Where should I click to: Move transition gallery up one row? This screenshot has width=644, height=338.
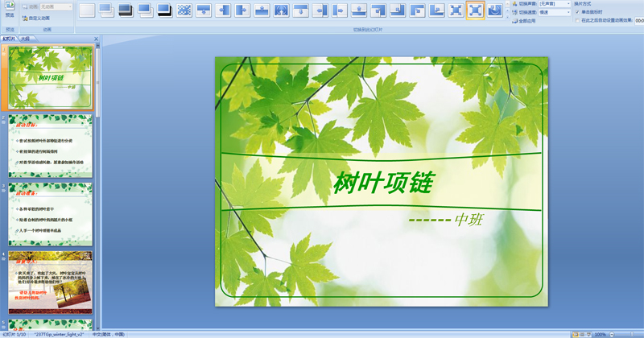tap(508, 4)
